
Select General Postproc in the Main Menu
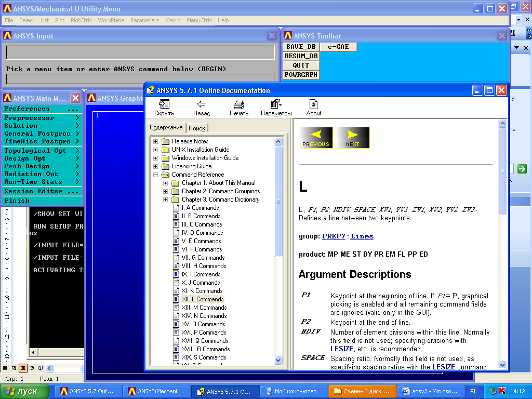pyautogui.click(x=42, y=134)
